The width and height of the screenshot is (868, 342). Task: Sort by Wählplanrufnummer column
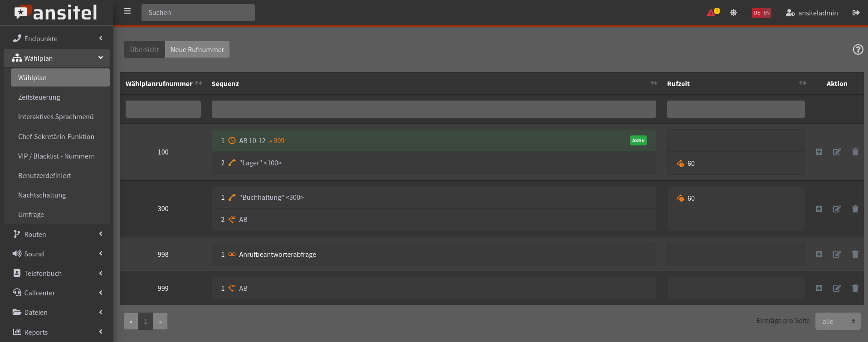point(199,83)
